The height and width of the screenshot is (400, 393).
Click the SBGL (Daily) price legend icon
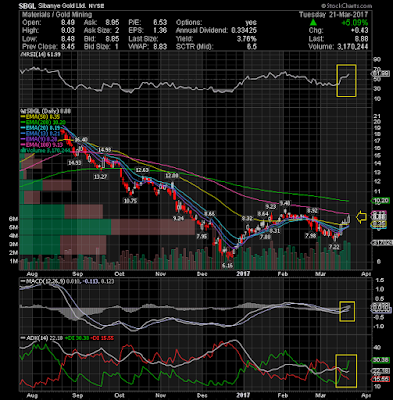click(23, 111)
